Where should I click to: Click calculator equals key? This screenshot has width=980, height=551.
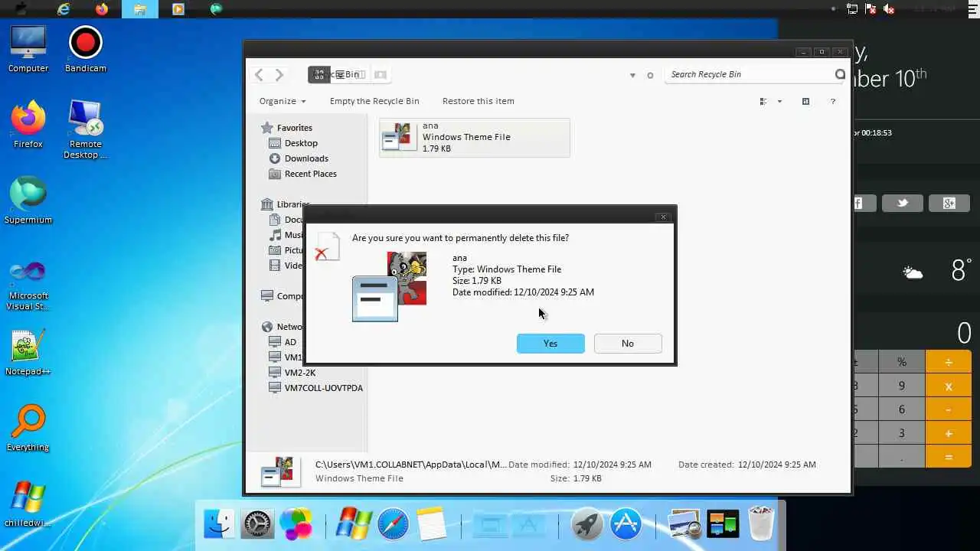[x=949, y=457]
